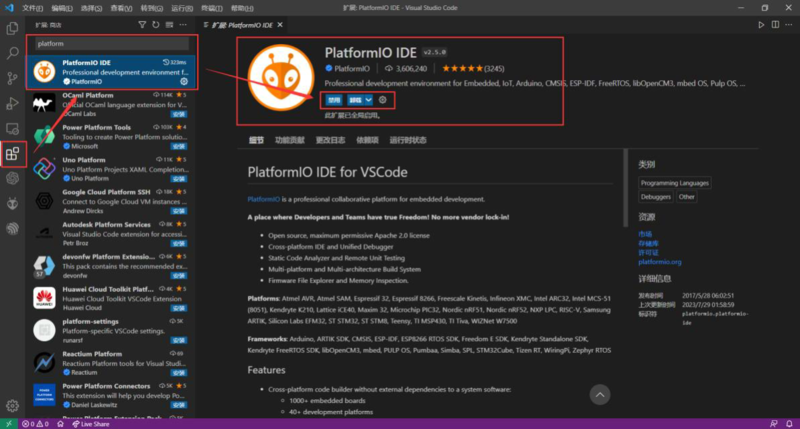Image resolution: width=800 pixels, height=429 pixels.
Task: Open the Search view in activity bar
Action: click(13, 53)
